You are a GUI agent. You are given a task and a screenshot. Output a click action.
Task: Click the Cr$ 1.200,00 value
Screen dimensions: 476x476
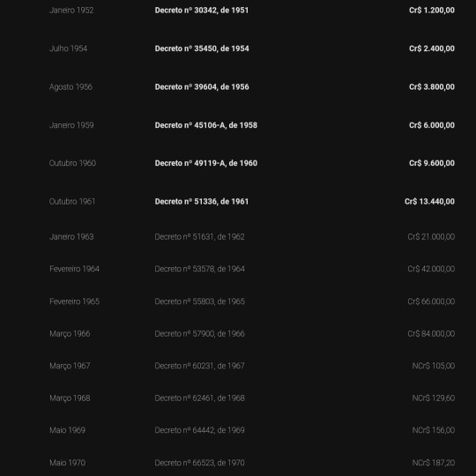tap(432, 11)
